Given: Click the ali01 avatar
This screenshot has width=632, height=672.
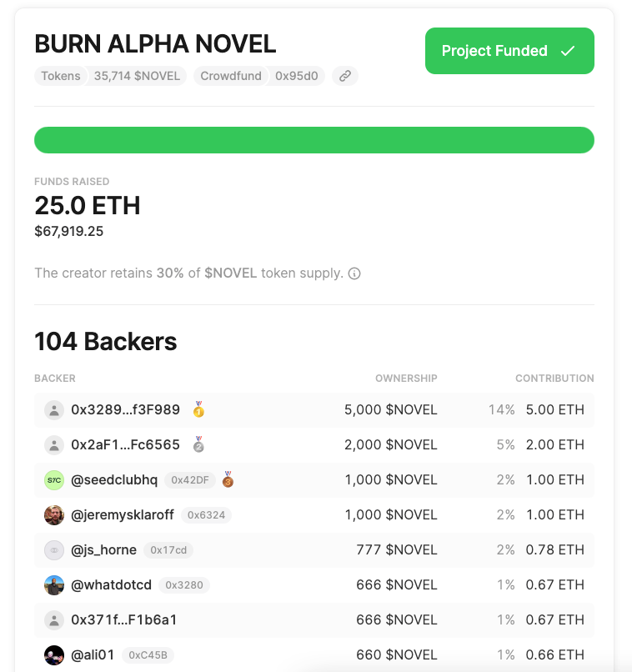Looking at the screenshot, I should [x=54, y=655].
